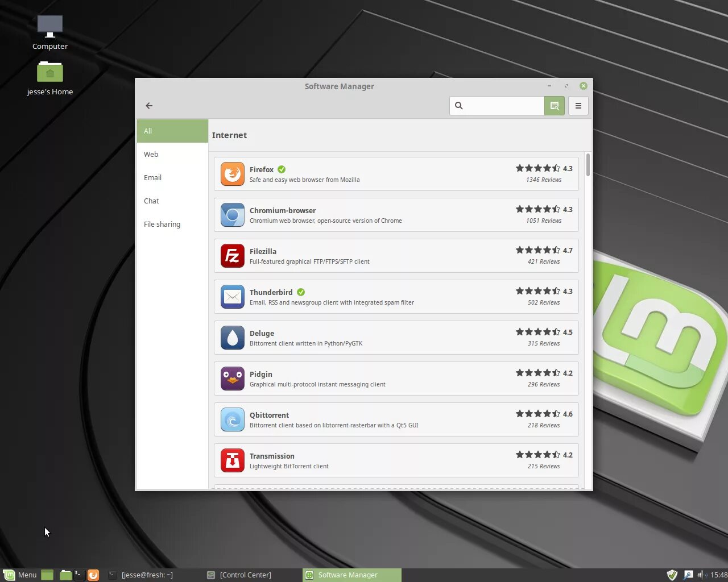
Task: Click '421 Reviews' text
Action: (x=544, y=261)
